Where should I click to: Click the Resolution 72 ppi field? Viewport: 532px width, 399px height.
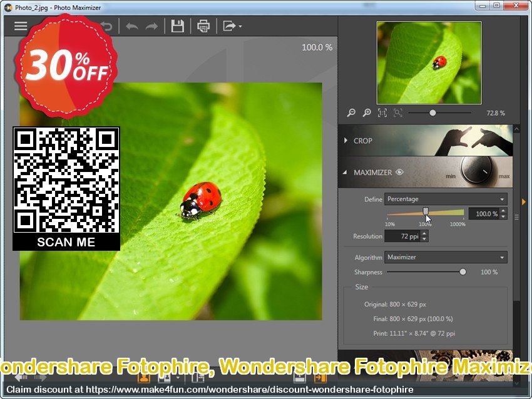click(402, 236)
